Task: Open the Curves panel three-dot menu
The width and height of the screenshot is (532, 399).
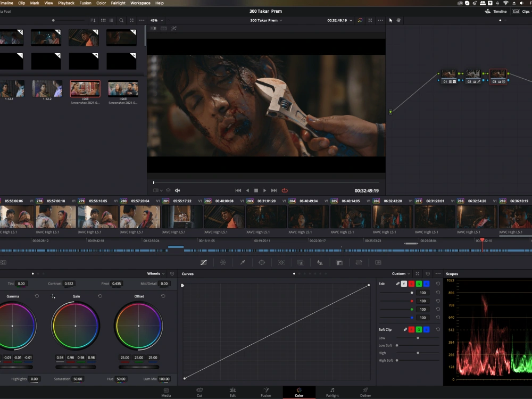Action: [438, 273]
